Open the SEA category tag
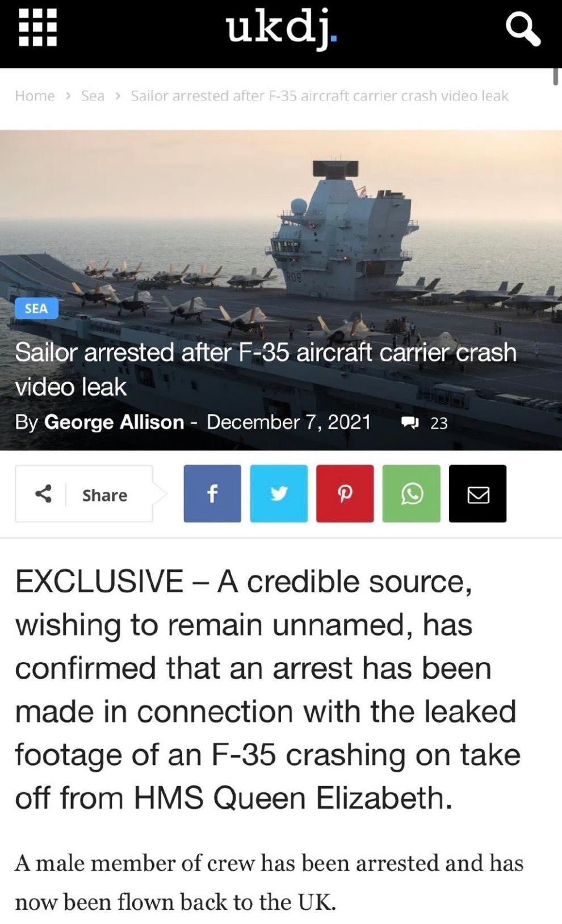The height and width of the screenshot is (924, 562). click(x=36, y=308)
